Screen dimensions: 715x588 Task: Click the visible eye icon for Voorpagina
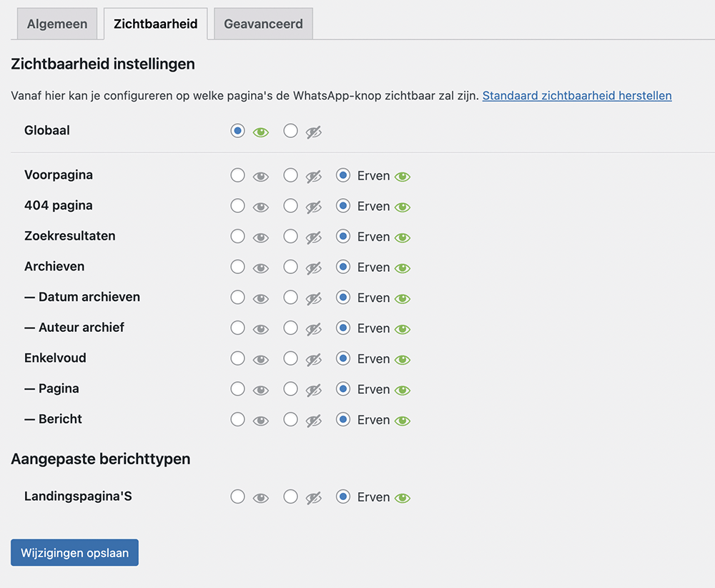pos(261,177)
